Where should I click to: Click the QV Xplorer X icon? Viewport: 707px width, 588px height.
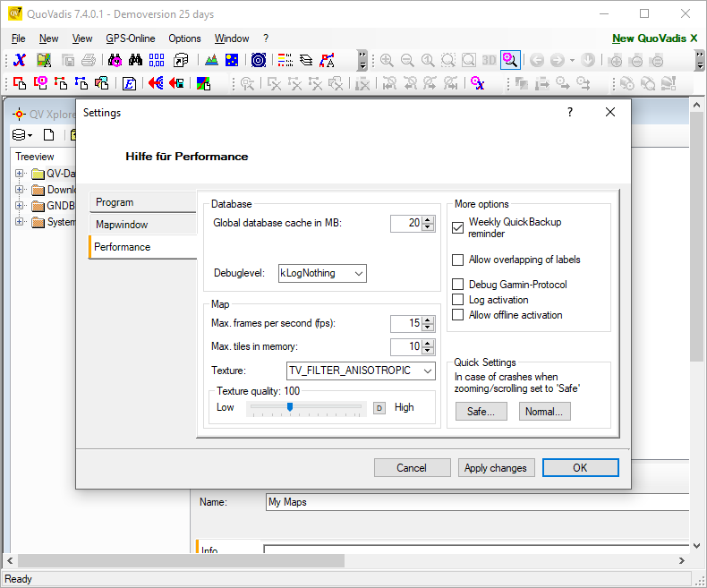20,60
